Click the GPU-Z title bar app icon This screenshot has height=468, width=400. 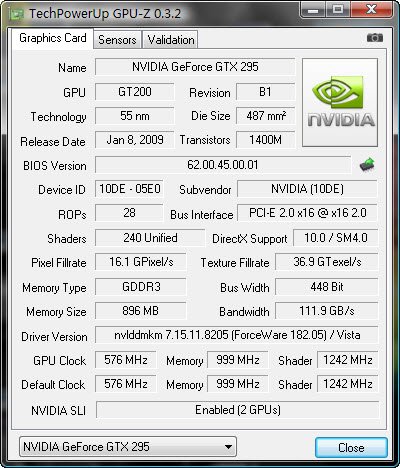point(16,14)
